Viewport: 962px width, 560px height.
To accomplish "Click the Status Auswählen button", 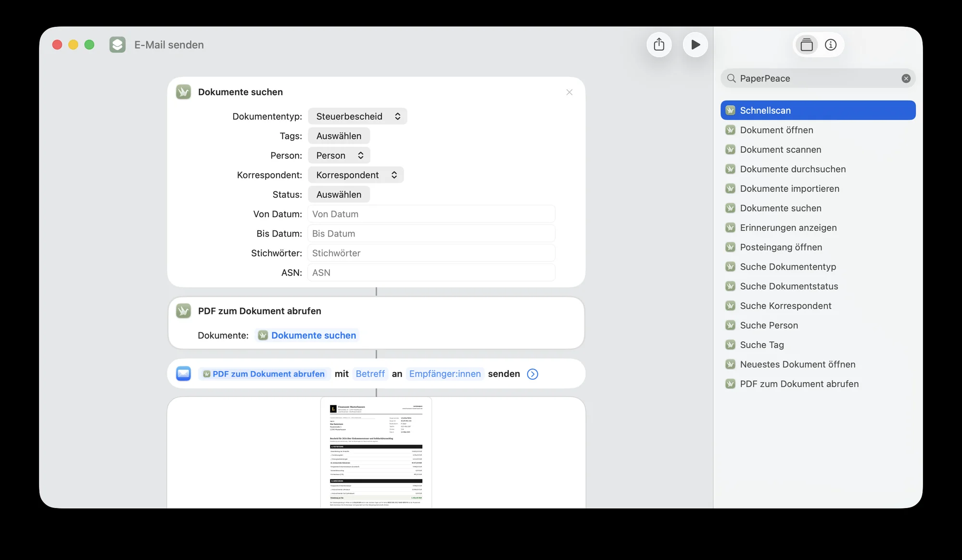I will pos(339,195).
